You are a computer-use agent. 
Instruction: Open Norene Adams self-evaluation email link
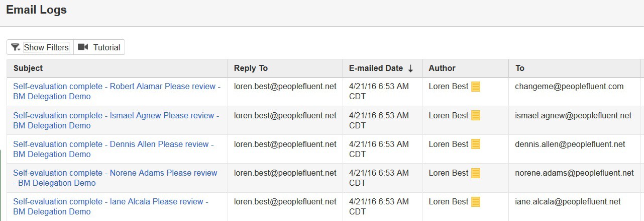(115, 178)
